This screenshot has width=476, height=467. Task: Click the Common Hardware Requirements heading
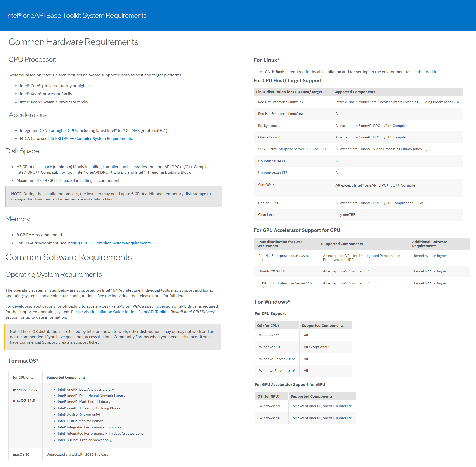[73, 42]
